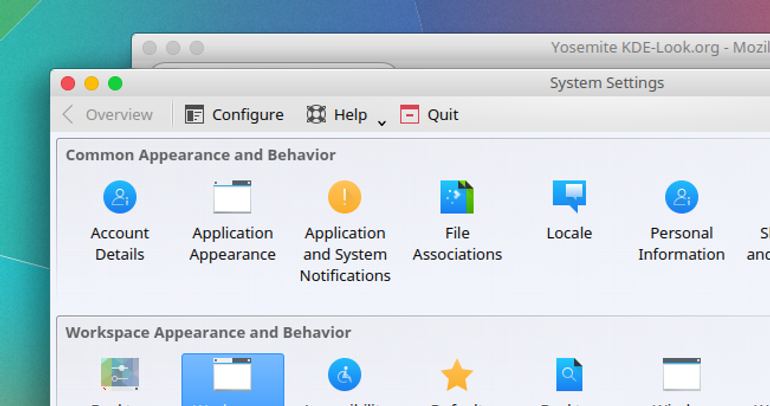
Task: Open the dark-titlebar window icon in Workspace section
Action: [x=682, y=374]
